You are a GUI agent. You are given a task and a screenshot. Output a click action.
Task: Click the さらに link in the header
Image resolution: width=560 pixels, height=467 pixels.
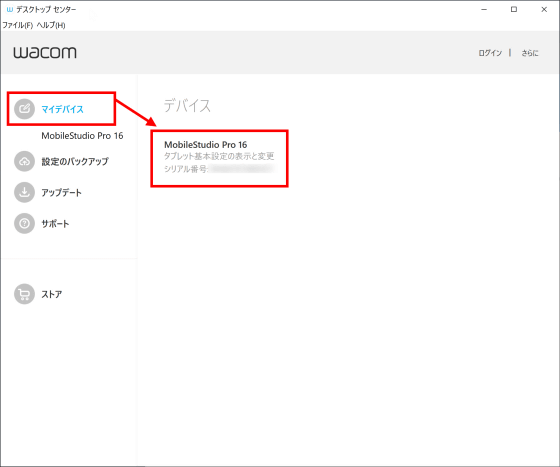point(530,53)
